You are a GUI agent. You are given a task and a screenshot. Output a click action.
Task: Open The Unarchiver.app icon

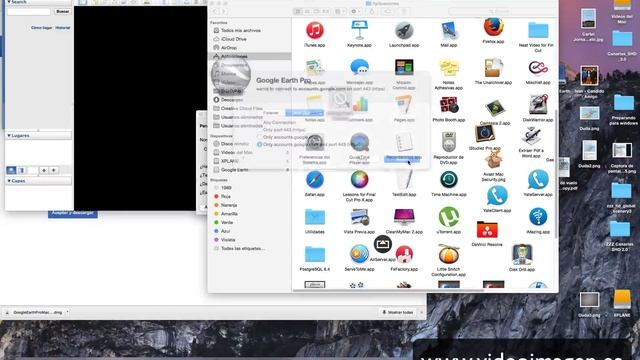493,68
